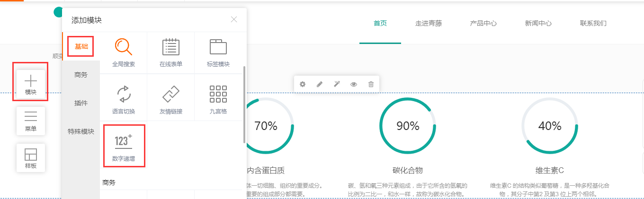644x199 pixels.
Task: Click the magic wand style icon
Action: coord(337,84)
